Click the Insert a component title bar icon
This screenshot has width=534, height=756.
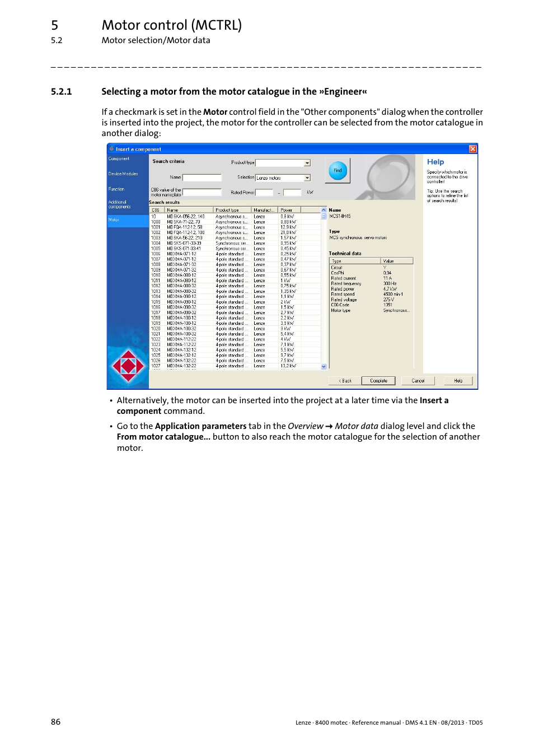tap(111, 149)
